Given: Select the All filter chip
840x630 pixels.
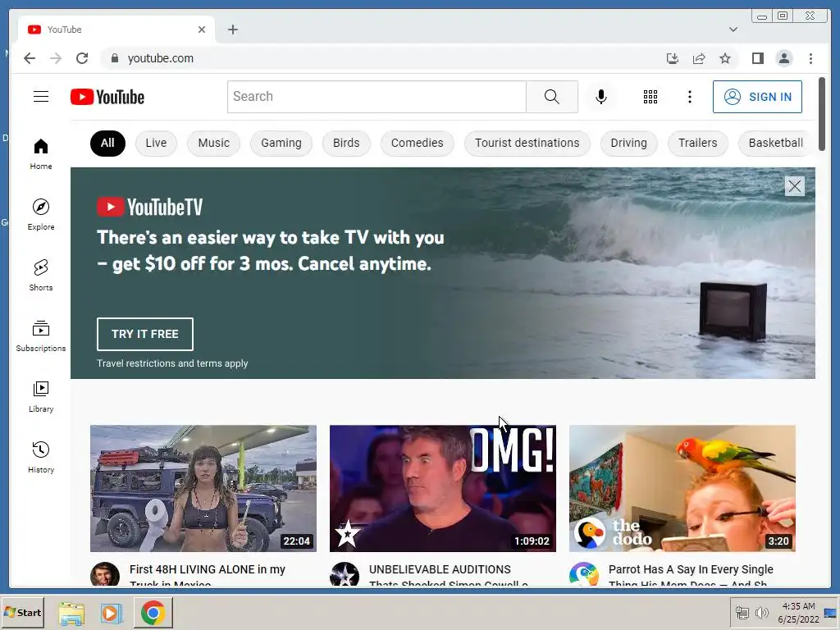Looking at the screenshot, I should [107, 143].
